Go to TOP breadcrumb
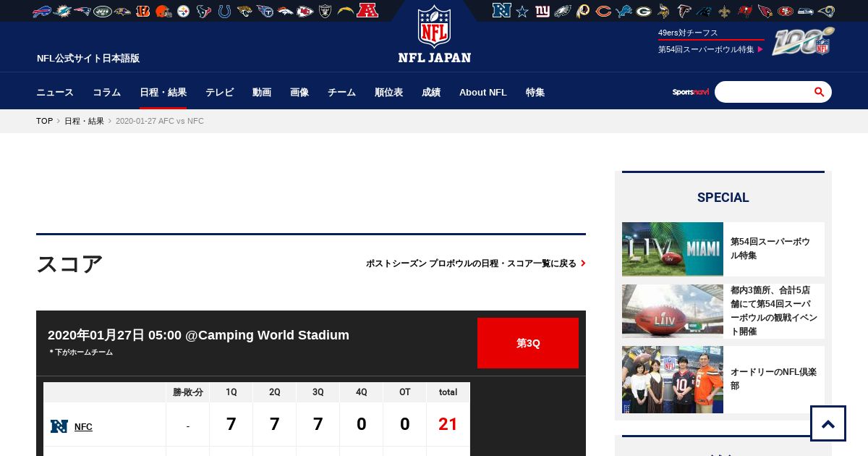The image size is (868, 456). [44, 121]
